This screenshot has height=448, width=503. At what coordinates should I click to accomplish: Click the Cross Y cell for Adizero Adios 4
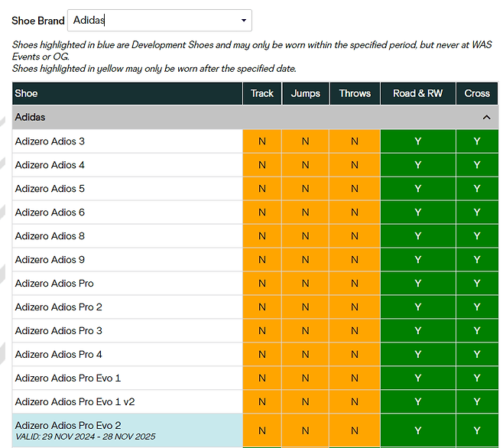[477, 165]
